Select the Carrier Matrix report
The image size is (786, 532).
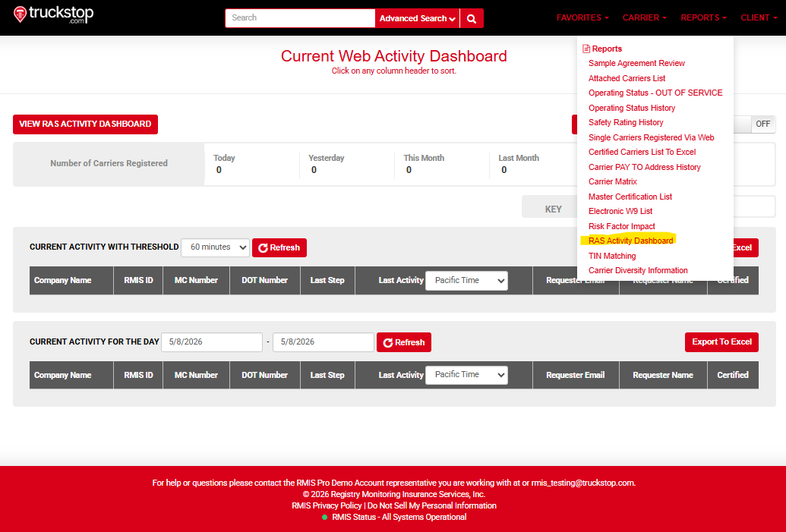613,181
